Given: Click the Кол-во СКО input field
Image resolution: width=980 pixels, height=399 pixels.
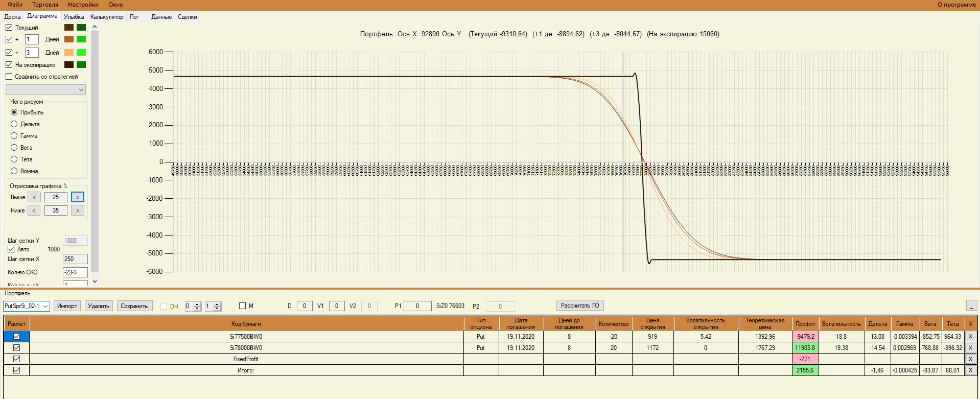Looking at the screenshot, I should coord(75,272).
